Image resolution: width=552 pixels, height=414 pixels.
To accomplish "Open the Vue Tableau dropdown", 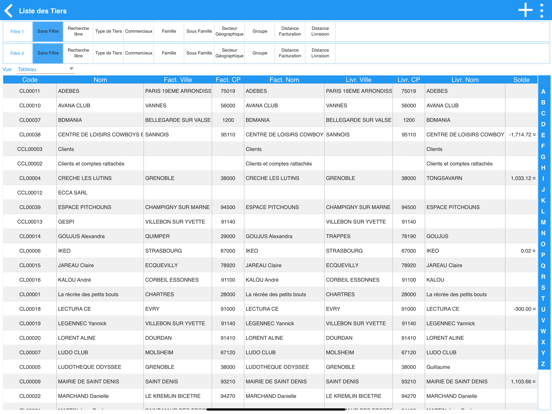I will click(x=46, y=69).
